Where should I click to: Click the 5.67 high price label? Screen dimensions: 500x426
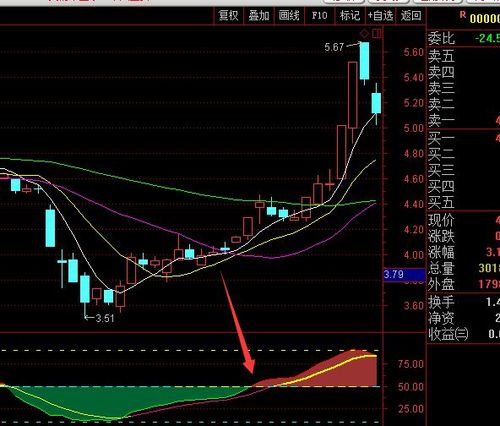[334, 47]
